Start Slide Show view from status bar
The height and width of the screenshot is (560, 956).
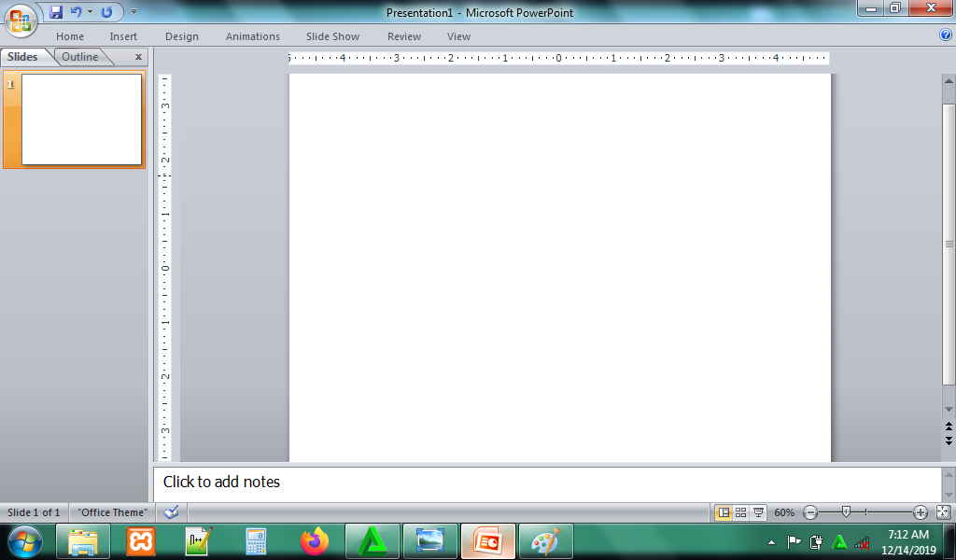click(x=758, y=512)
